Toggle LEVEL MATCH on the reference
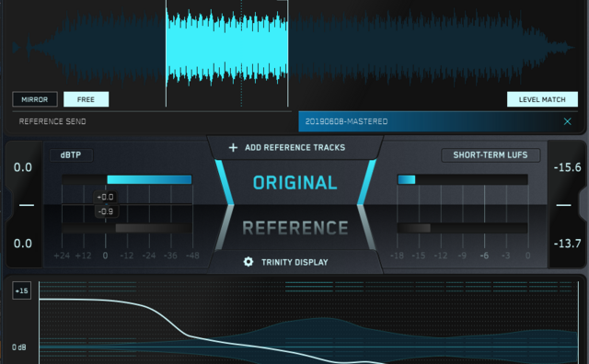 point(542,99)
